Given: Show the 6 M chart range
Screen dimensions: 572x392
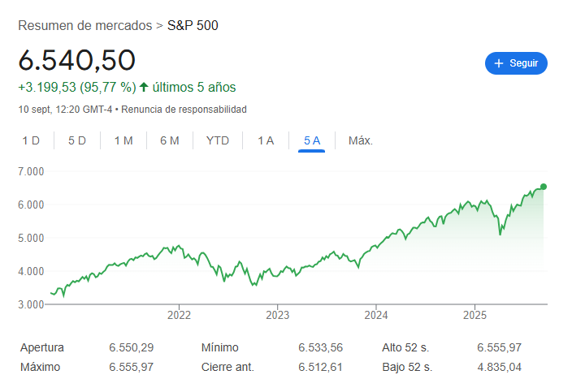Looking at the screenshot, I should (x=170, y=140).
